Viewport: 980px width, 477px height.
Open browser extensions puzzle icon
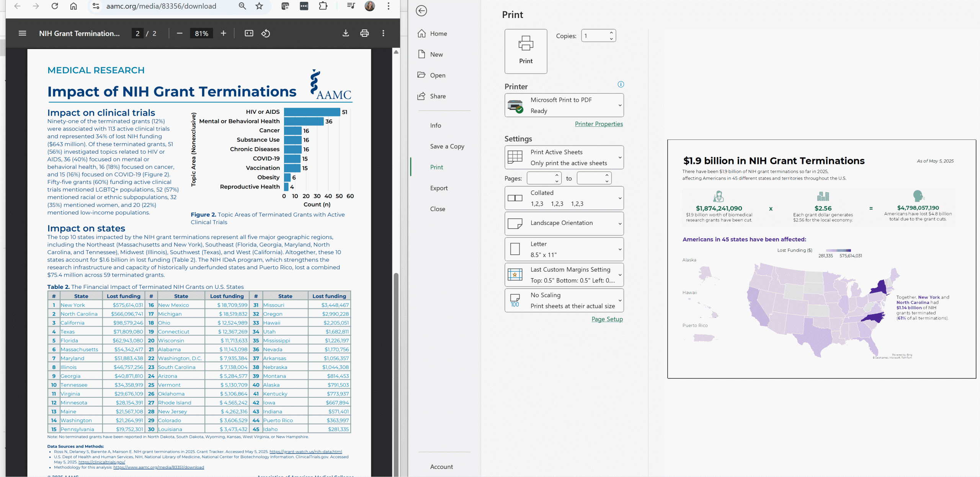[323, 6]
